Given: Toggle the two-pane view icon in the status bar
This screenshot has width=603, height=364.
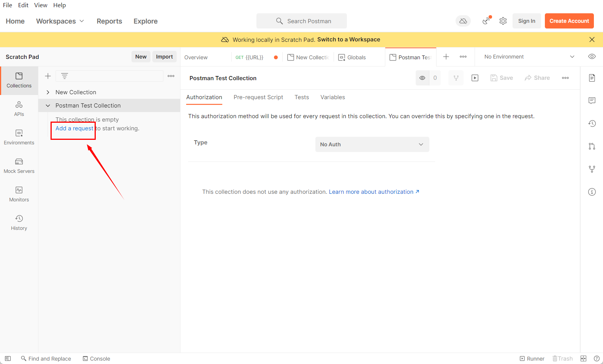Looking at the screenshot, I should click(584, 358).
